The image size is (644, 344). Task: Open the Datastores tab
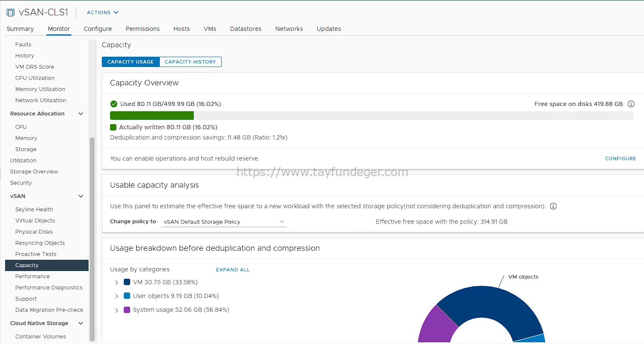coord(246,29)
